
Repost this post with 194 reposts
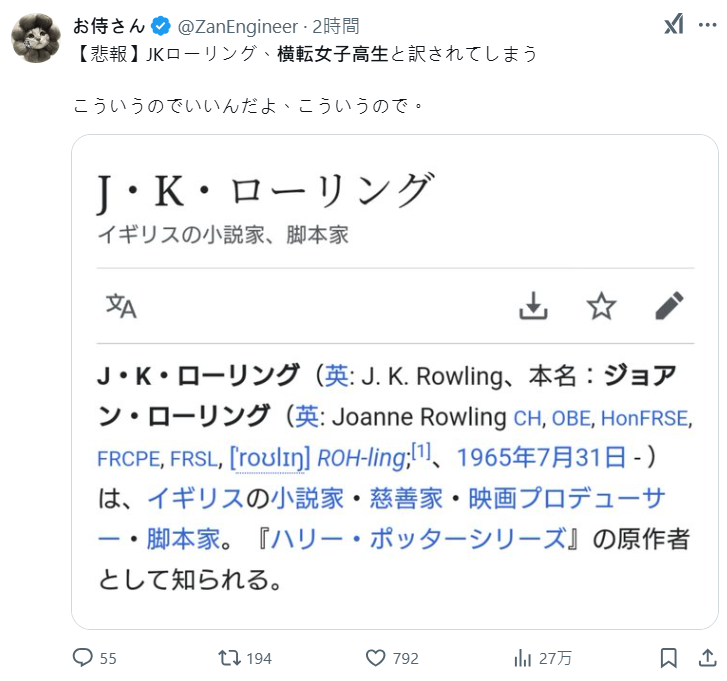[230, 658]
